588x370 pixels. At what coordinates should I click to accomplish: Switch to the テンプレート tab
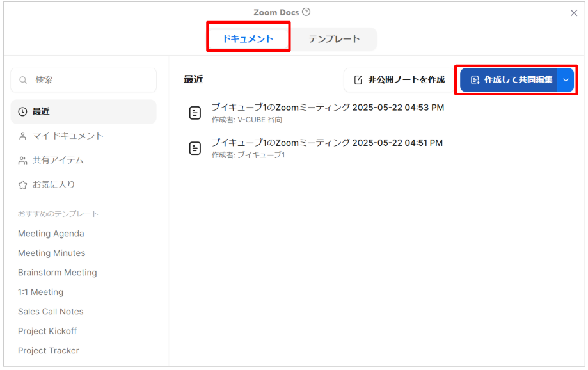pos(334,38)
